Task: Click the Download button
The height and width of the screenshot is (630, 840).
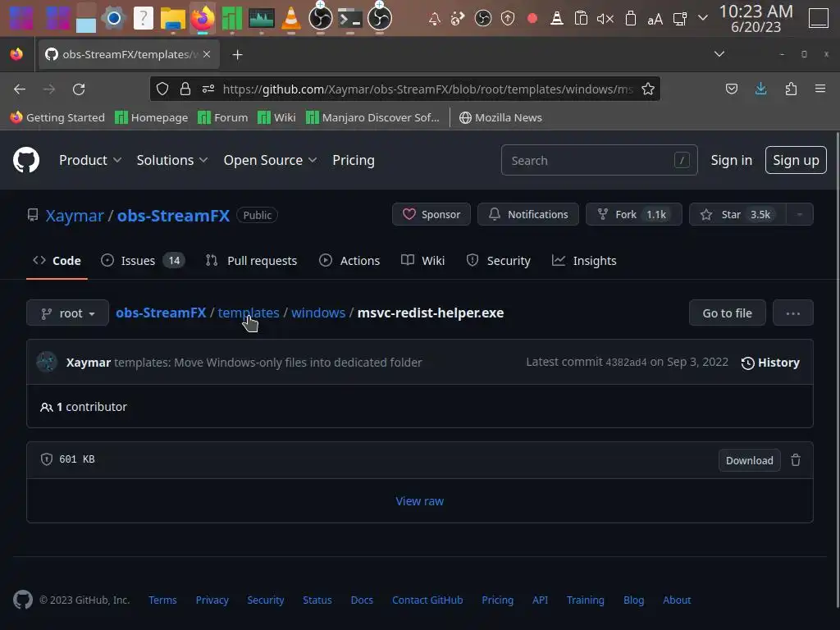Action: 749,460
